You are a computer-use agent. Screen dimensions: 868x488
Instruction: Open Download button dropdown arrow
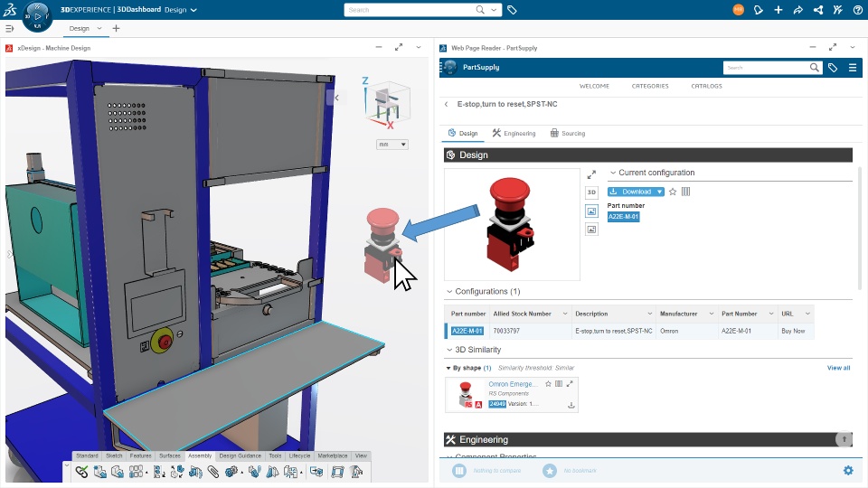(x=659, y=192)
